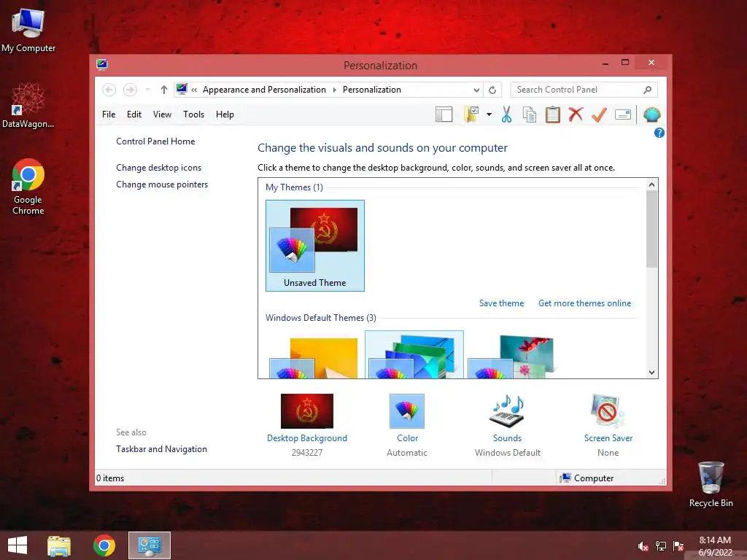Viewport: 747px width, 560px height.
Task: Click the Back navigation arrow
Action: point(109,90)
